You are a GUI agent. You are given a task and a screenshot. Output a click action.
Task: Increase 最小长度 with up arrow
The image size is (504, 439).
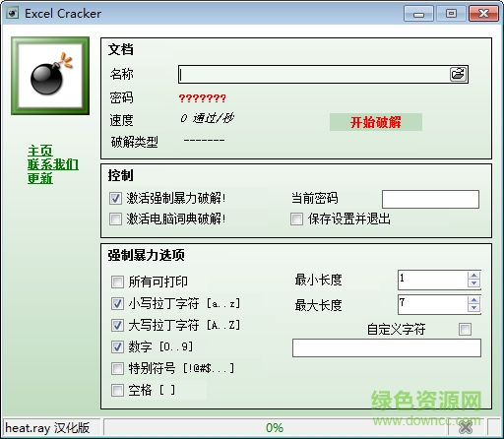coord(473,276)
